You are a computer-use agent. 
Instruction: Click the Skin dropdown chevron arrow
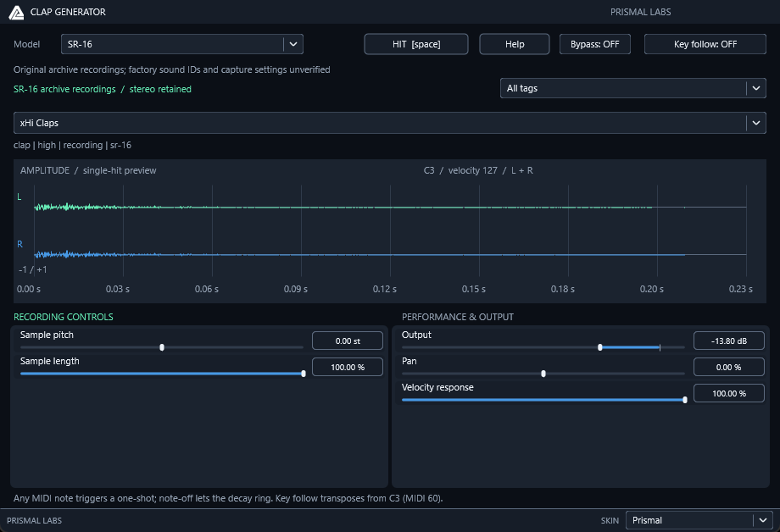point(763,520)
